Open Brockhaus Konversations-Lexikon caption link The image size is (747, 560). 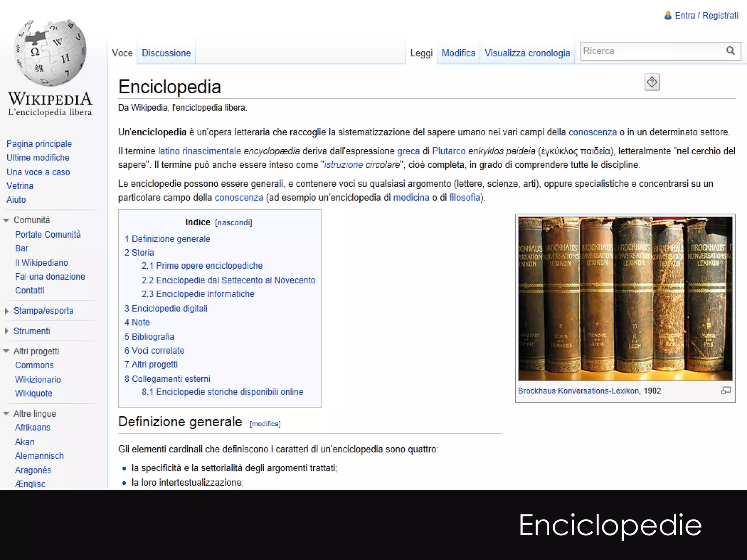578,391
